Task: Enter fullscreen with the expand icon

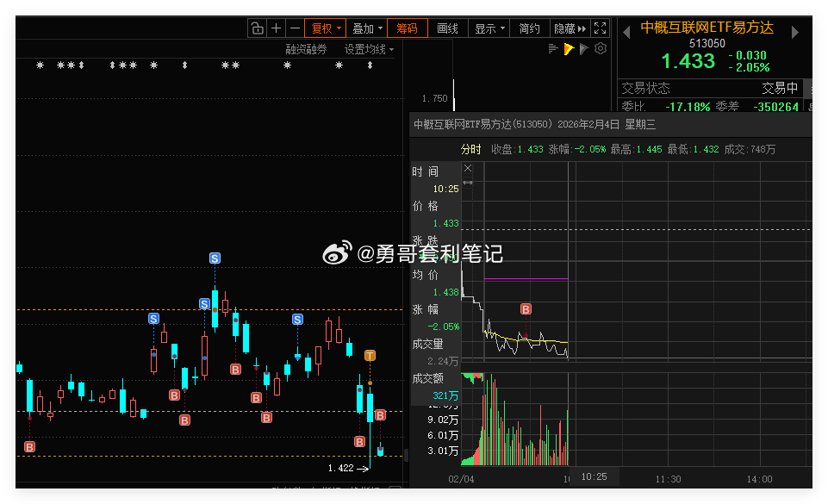Action: [600, 28]
